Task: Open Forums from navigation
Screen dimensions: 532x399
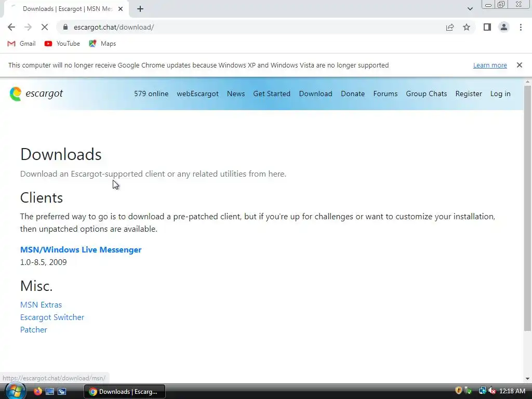Action: click(385, 94)
